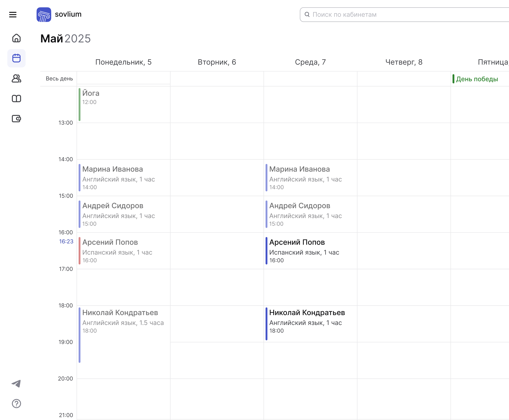
Task: Open the book (lessons) sidebar icon
Action: (16, 98)
